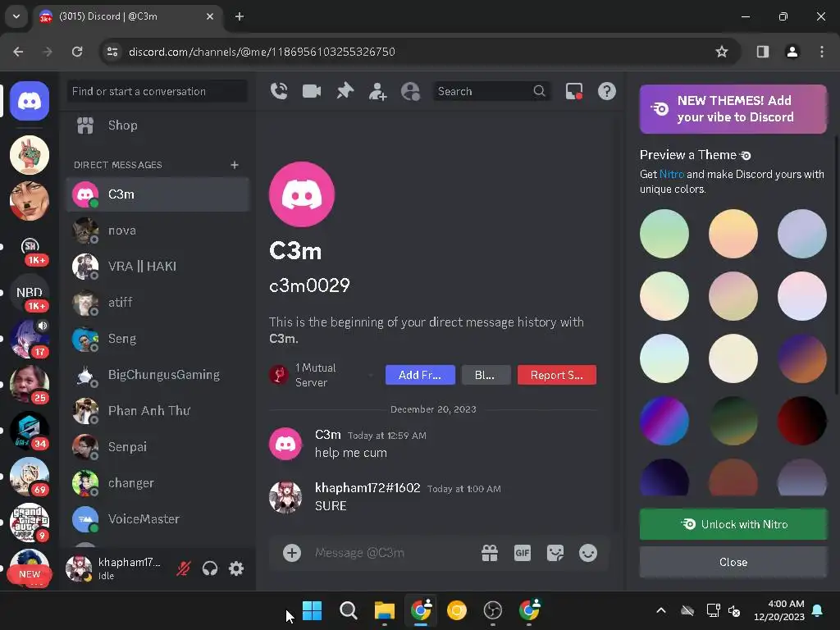Open the emoji picker
840x630 pixels.
(x=588, y=553)
